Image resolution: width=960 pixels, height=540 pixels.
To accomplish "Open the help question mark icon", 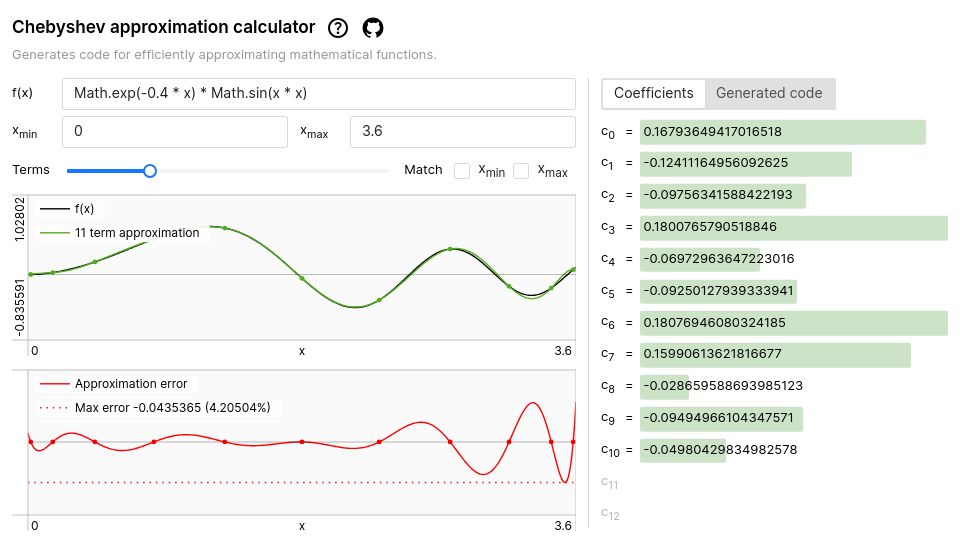I will [337, 28].
